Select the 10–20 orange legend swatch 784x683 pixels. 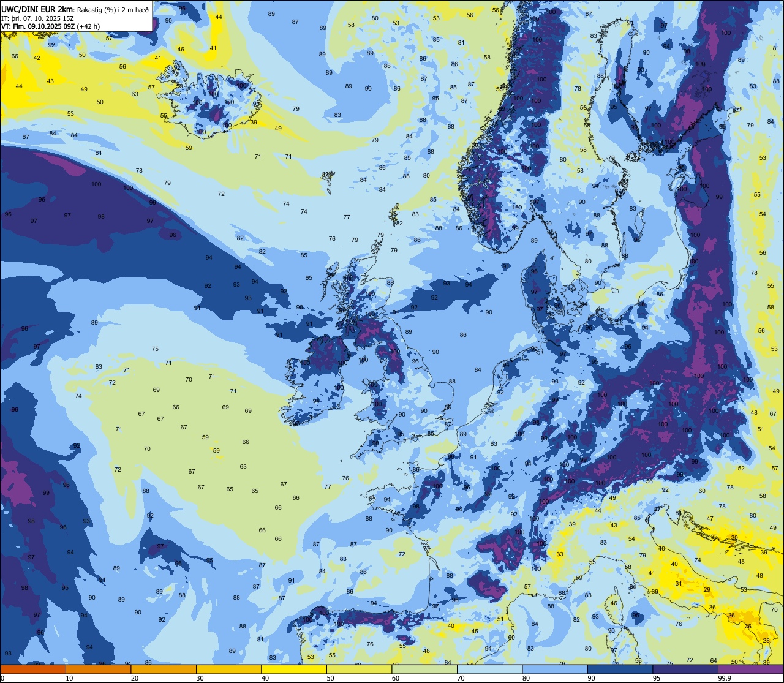coord(98,670)
